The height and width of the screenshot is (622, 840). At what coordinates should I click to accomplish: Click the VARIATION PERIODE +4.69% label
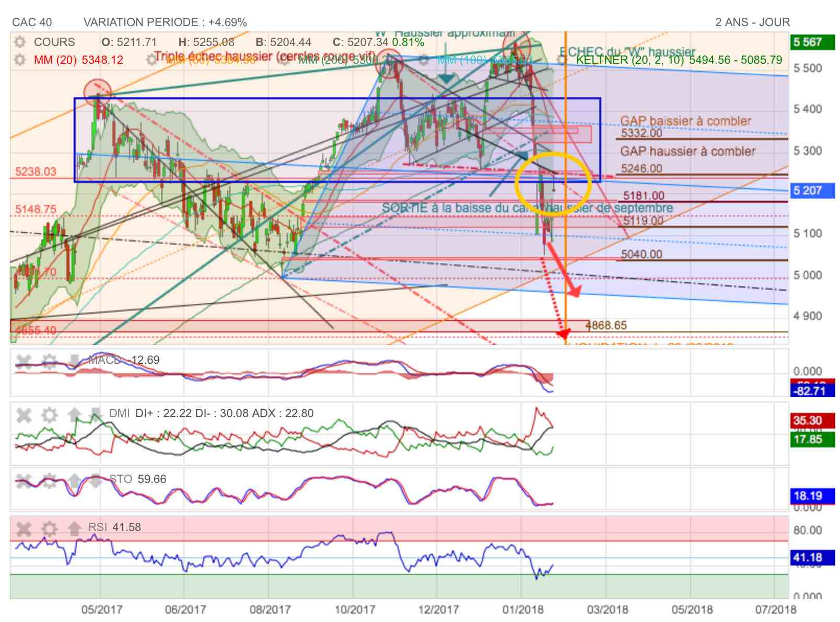(165, 22)
